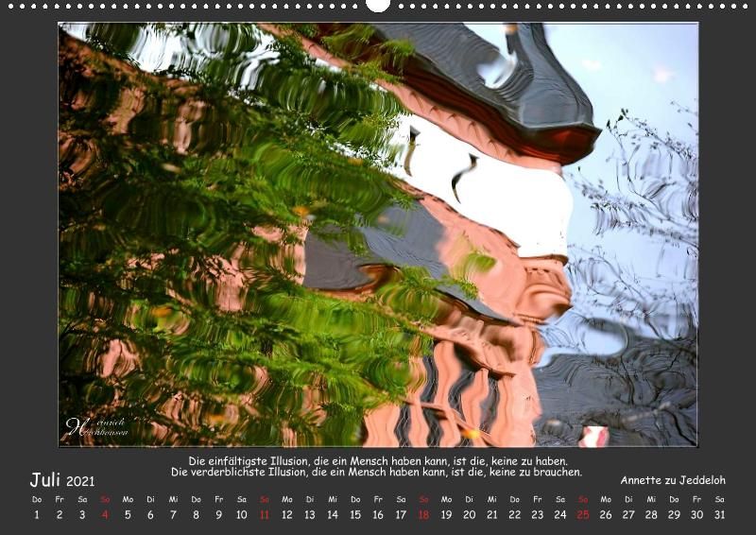Select day 14 in the calendar row
Viewport: 756px width, 535px height.
[333, 515]
